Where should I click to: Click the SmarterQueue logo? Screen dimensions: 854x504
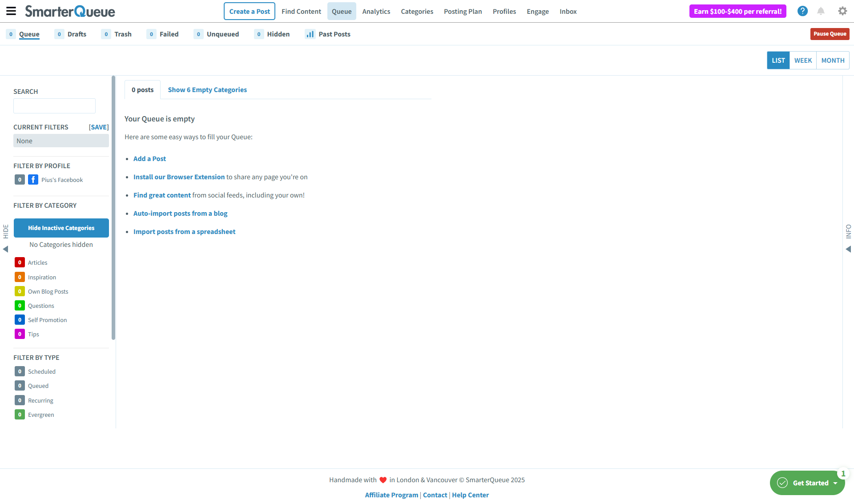tap(70, 11)
